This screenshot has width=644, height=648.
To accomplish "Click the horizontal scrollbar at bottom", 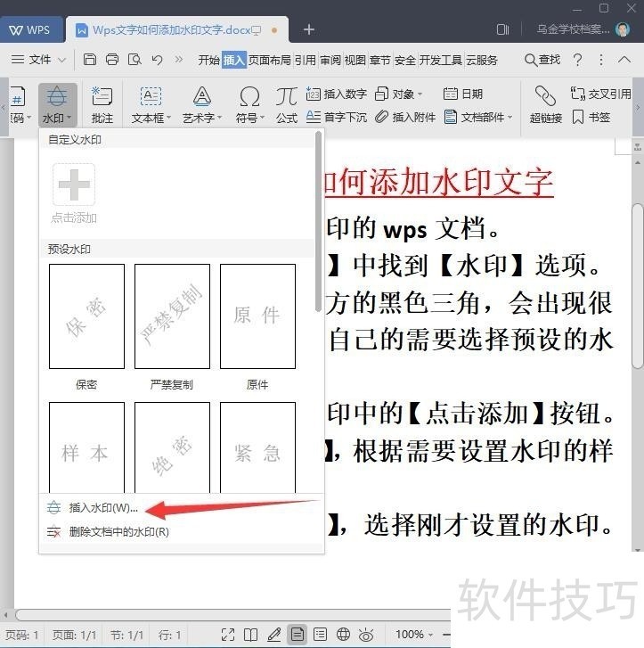I will tap(233, 614).
